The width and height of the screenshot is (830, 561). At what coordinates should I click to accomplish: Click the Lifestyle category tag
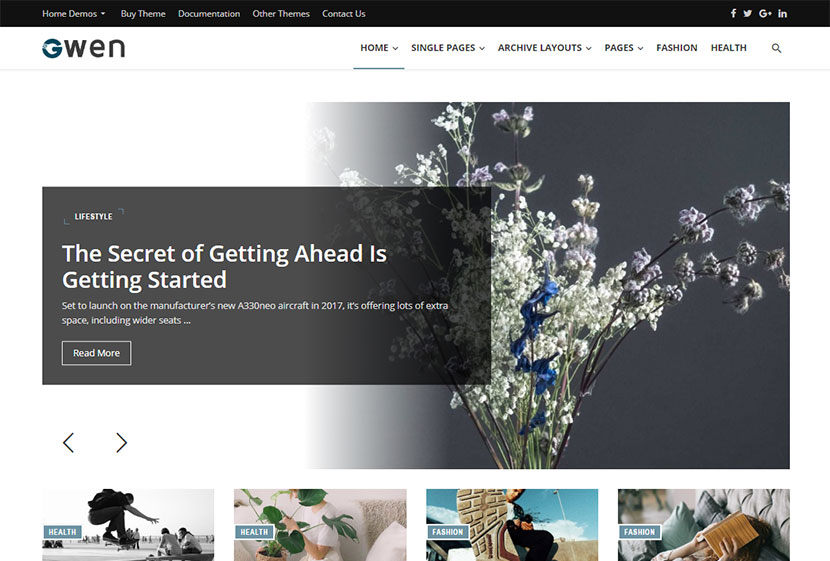tap(93, 216)
